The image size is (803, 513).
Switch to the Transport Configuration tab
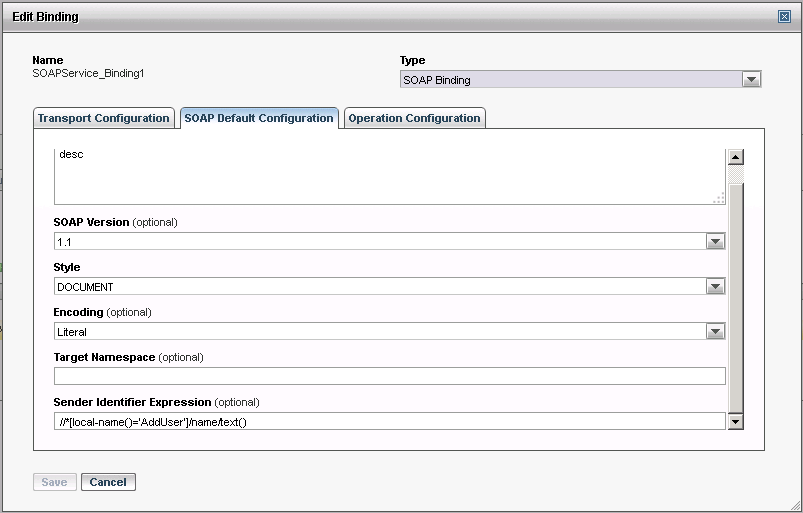click(x=104, y=118)
